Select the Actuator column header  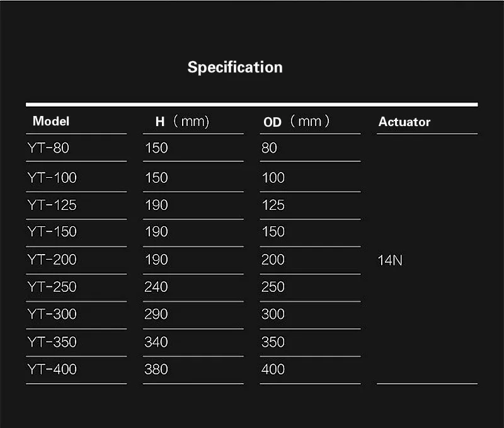pos(404,122)
